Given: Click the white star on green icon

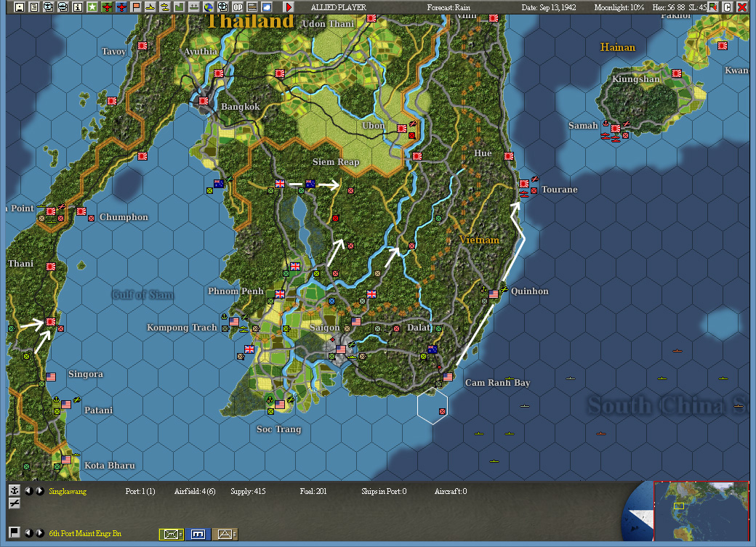Looking at the screenshot, I should [x=92, y=7].
